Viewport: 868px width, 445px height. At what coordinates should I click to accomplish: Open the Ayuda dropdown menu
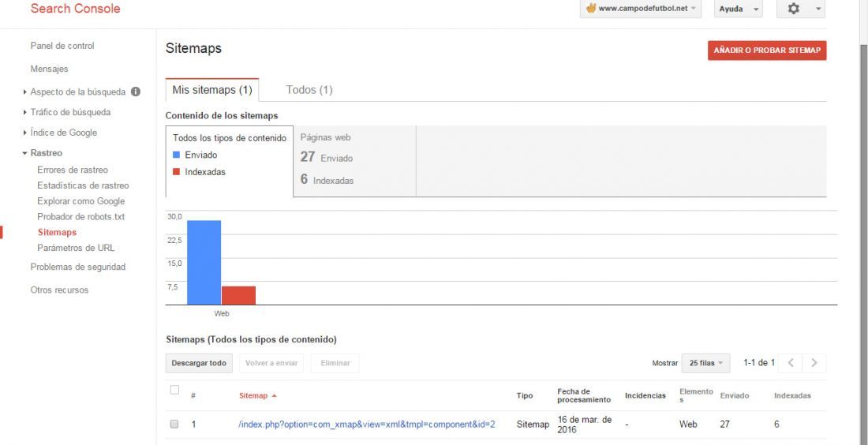coord(739,9)
